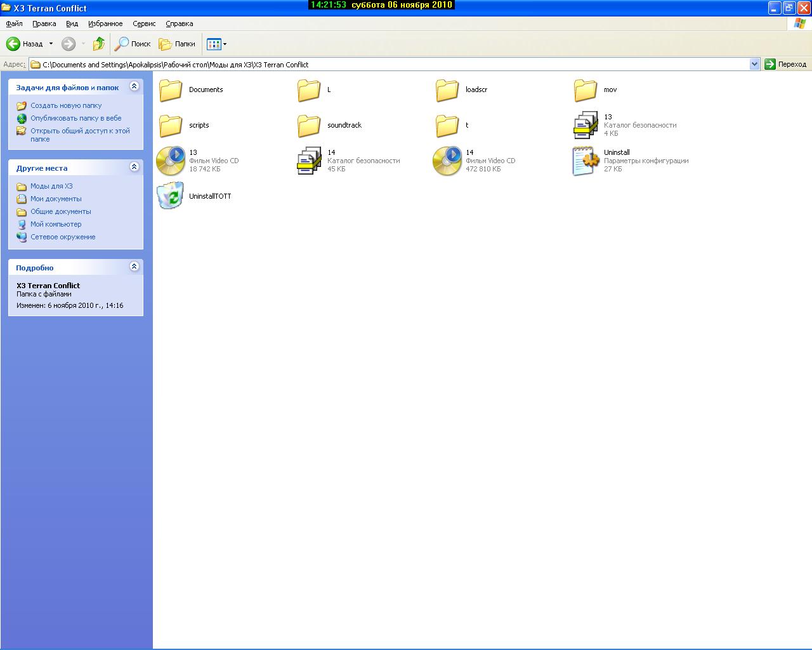Collapse the Другие места panel
The image size is (812, 650).
(x=134, y=167)
